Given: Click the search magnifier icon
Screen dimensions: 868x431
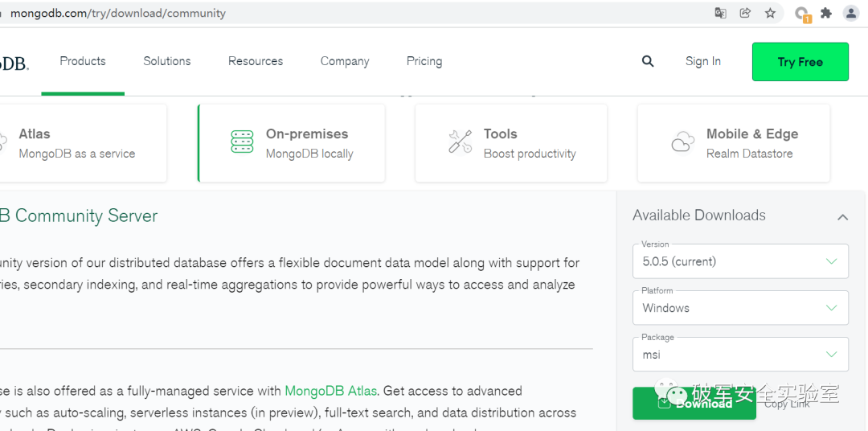Looking at the screenshot, I should point(648,61).
